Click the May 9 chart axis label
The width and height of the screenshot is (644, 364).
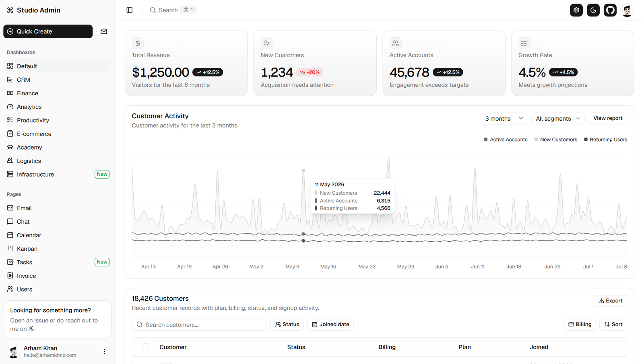(292, 267)
